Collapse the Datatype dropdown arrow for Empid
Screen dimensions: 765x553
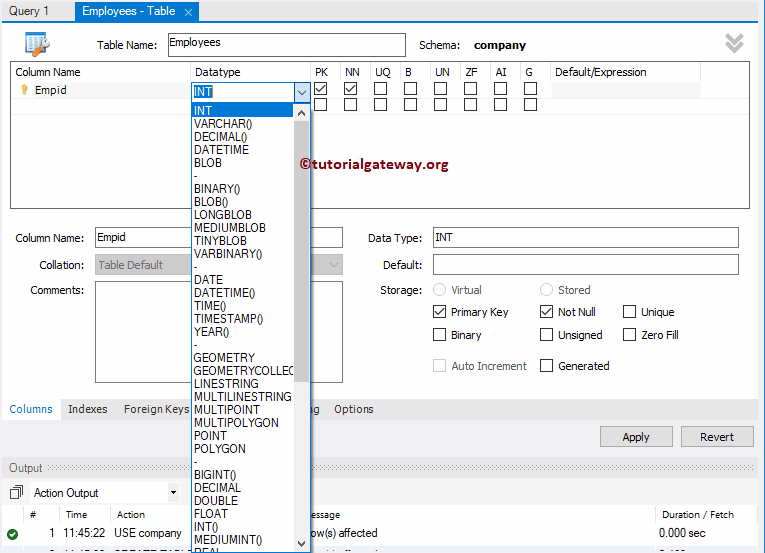302,92
